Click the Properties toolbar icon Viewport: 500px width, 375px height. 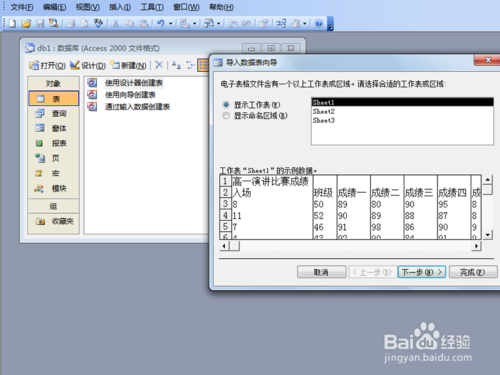264,23
